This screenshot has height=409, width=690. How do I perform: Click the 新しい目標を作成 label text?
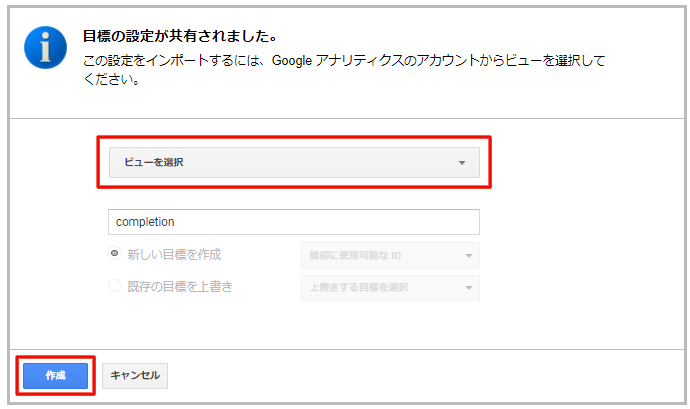[x=174, y=254]
